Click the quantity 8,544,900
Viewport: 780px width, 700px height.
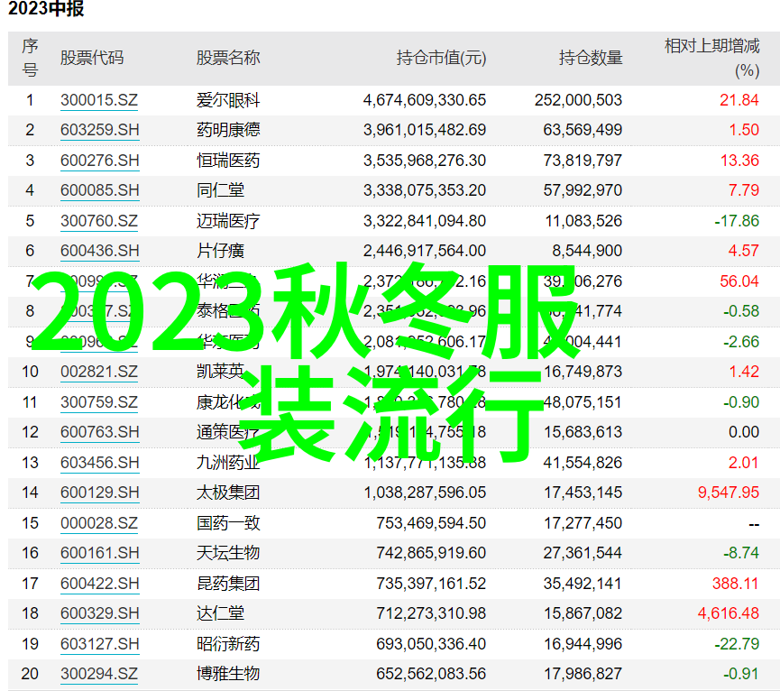[x=587, y=250]
